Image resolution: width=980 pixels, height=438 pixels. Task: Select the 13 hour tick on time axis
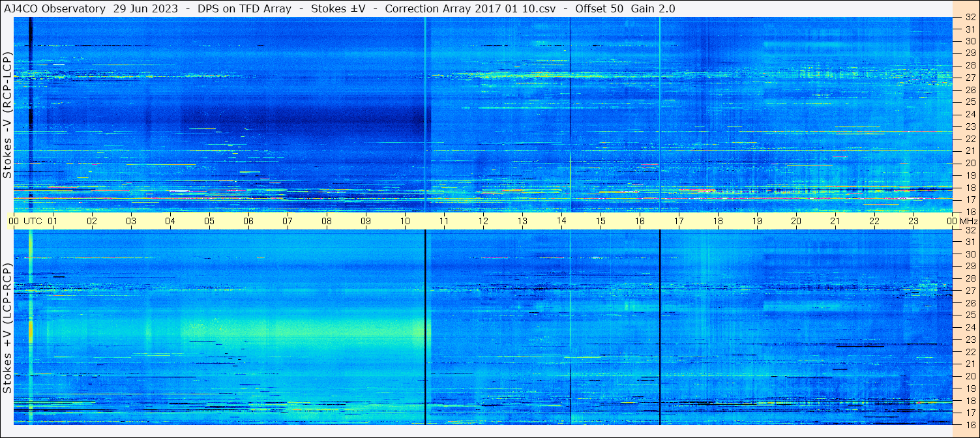coord(522,221)
